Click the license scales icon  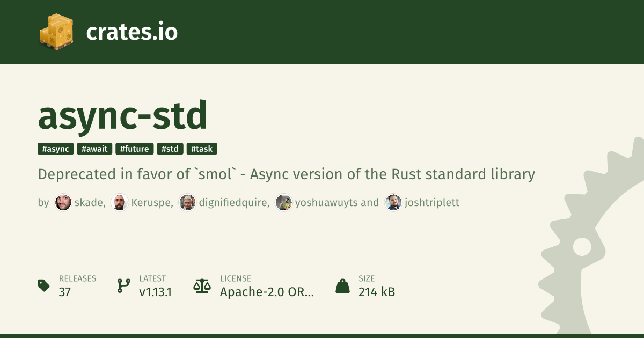click(202, 285)
